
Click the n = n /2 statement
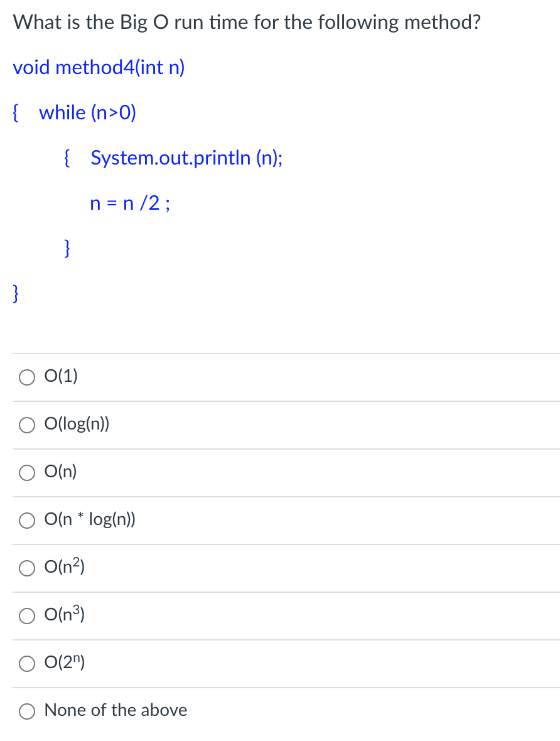[129, 203]
